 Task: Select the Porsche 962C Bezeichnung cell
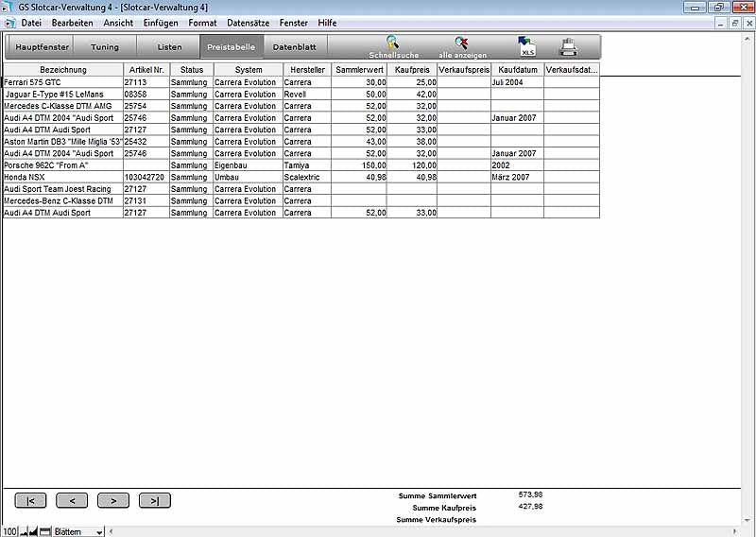pyautogui.click(x=62, y=165)
